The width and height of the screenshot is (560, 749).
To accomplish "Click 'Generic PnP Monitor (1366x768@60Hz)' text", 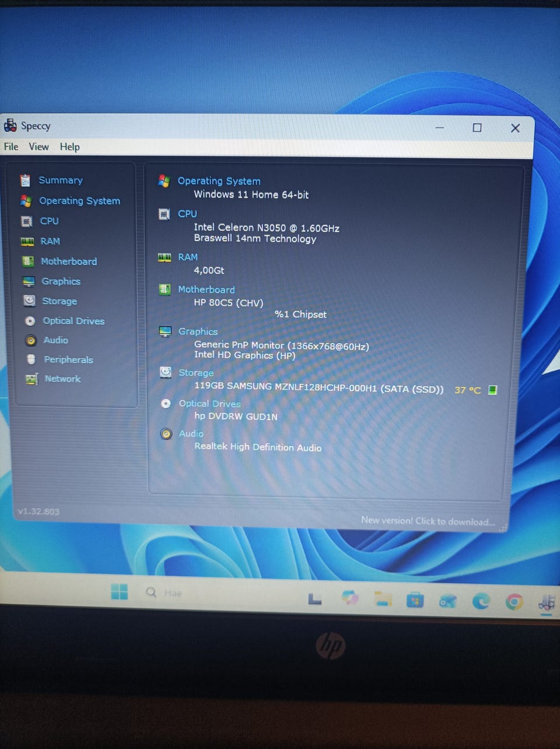I will [282, 346].
